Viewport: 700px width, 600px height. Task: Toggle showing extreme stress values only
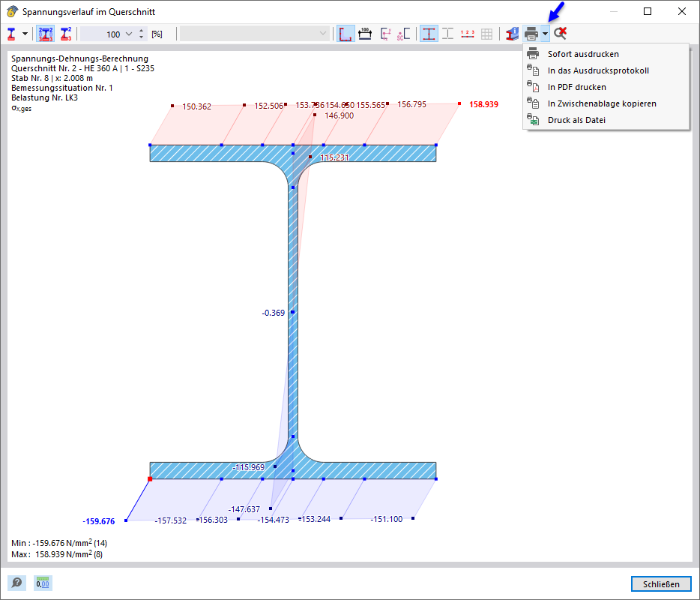tap(66, 34)
